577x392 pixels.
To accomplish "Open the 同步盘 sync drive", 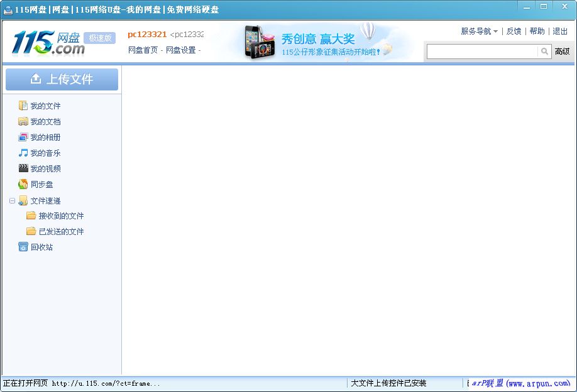I will pos(40,184).
